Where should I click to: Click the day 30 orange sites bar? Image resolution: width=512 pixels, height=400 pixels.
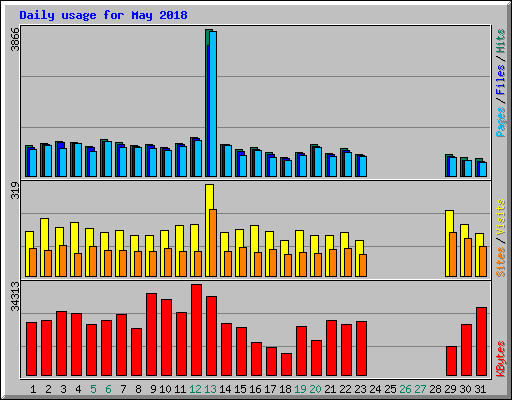[x=468, y=257]
